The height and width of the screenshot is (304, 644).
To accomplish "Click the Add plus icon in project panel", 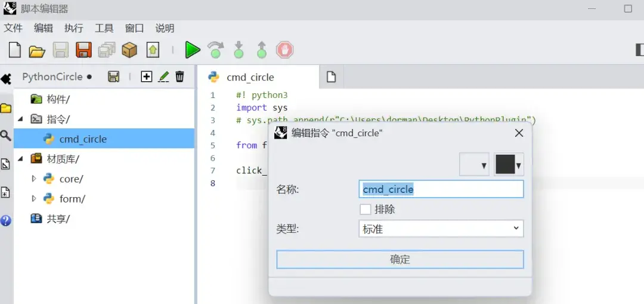I will point(146,76).
